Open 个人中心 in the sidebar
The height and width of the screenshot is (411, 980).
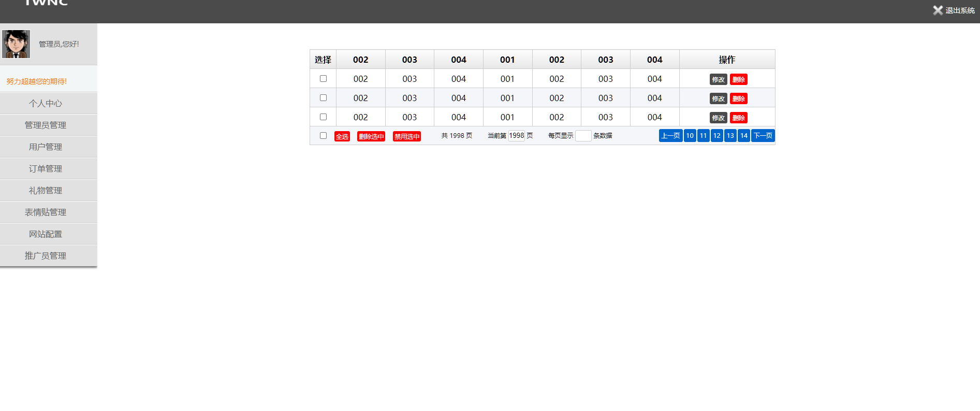(46, 104)
